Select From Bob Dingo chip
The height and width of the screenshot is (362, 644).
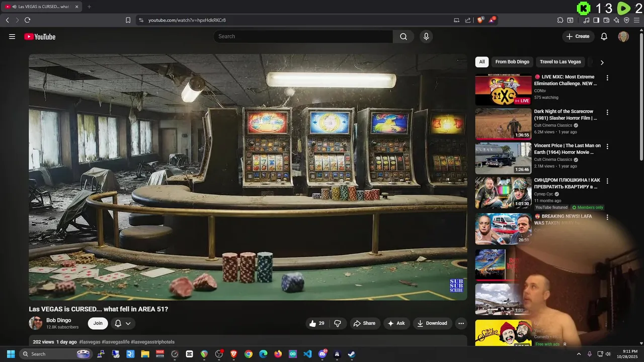tap(512, 62)
